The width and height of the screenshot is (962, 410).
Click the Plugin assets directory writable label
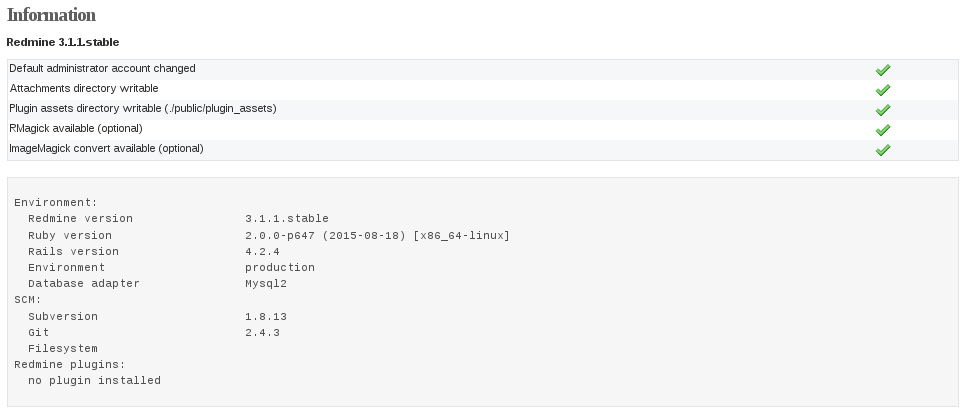pyautogui.click(x=143, y=109)
